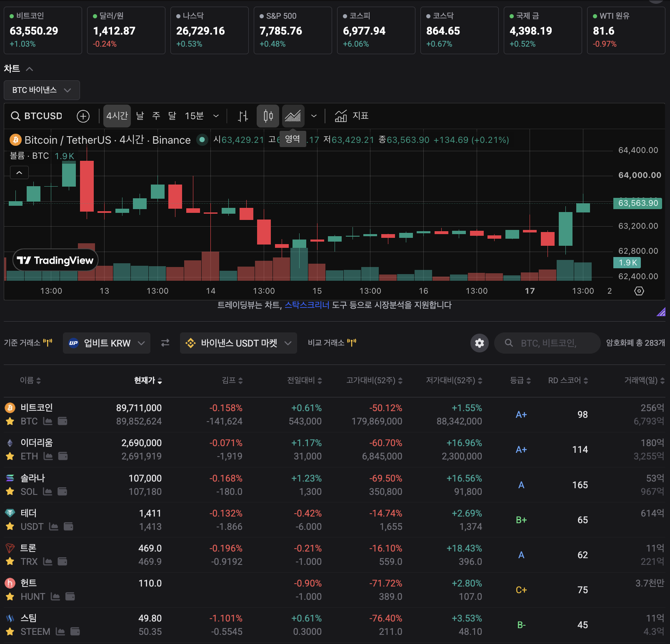Open the 비트코인 ticker card
The height and width of the screenshot is (644, 670).
pyautogui.click(x=43, y=30)
